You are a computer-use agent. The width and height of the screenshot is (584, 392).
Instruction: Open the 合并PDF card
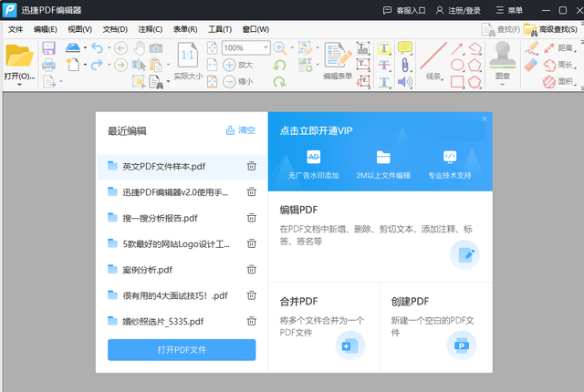point(324,327)
